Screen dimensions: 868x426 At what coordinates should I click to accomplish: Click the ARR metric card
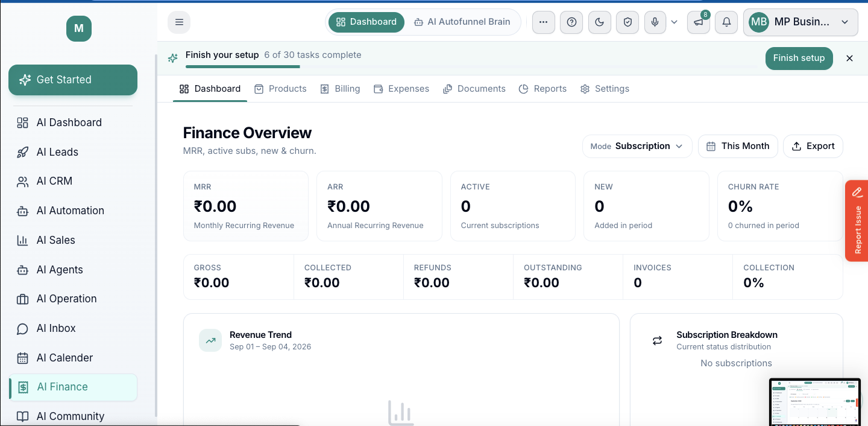[x=379, y=206]
